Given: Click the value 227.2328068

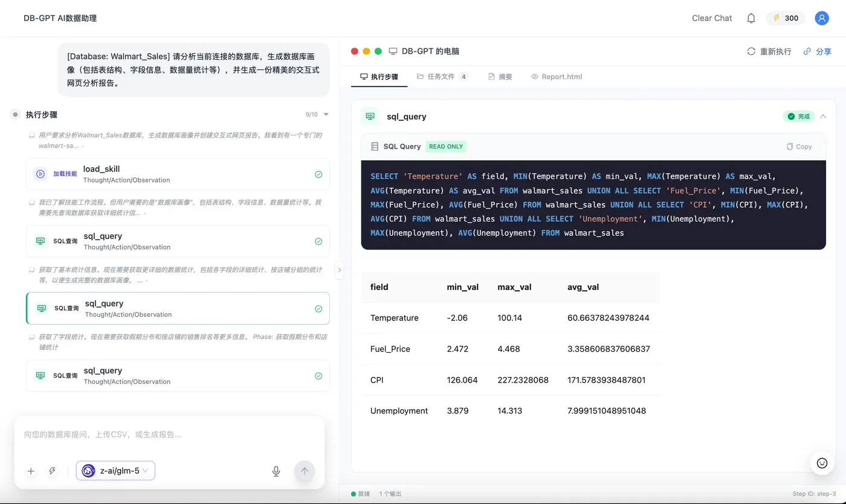Looking at the screenshot, I should [x=523, y=380].
